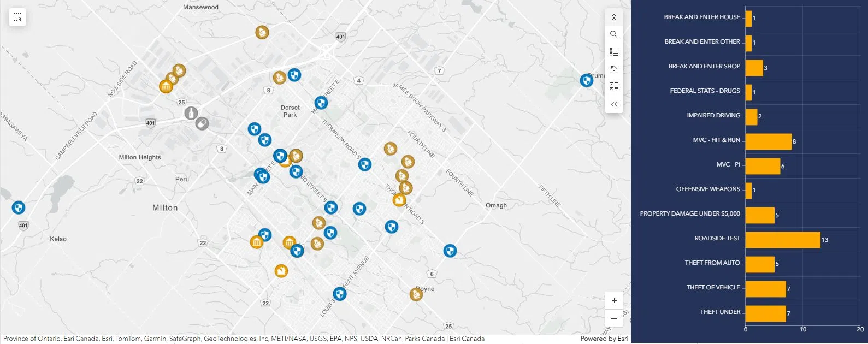The height and width of the screenshot is (344, 868).
Task: Select the ROADSIDE TEST bar
Action: click(782, 240)
